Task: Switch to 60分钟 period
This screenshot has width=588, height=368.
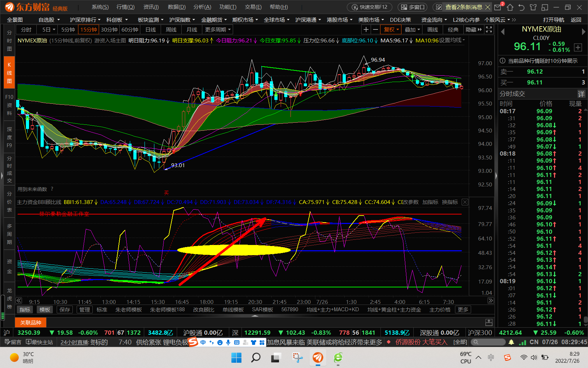Action: pyautogui.click(x=130, y=30)
